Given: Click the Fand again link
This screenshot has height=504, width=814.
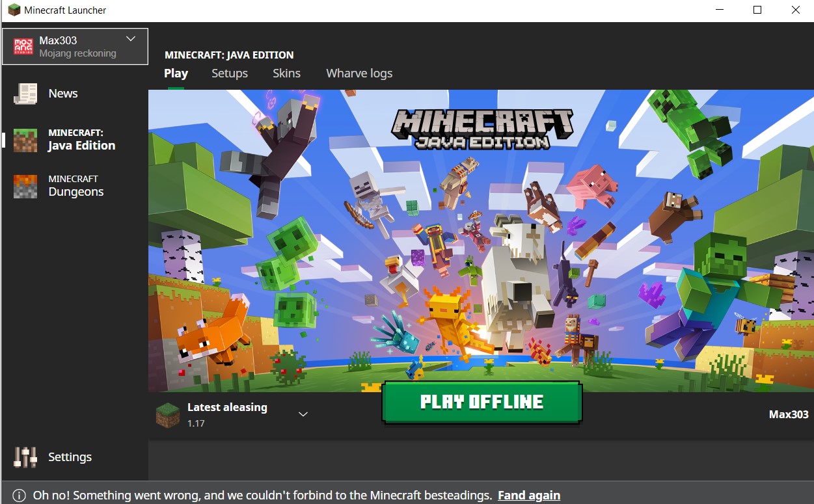Looking at the screenshot, I should [x=529, y=496].
